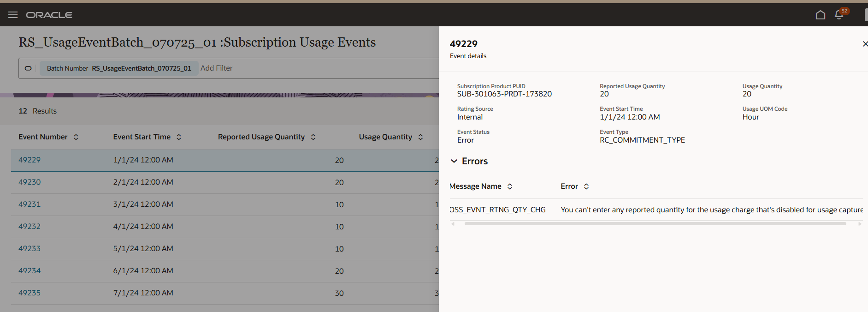
Task: Sort by Event Start Time column
Action: [x=179, y=137]
